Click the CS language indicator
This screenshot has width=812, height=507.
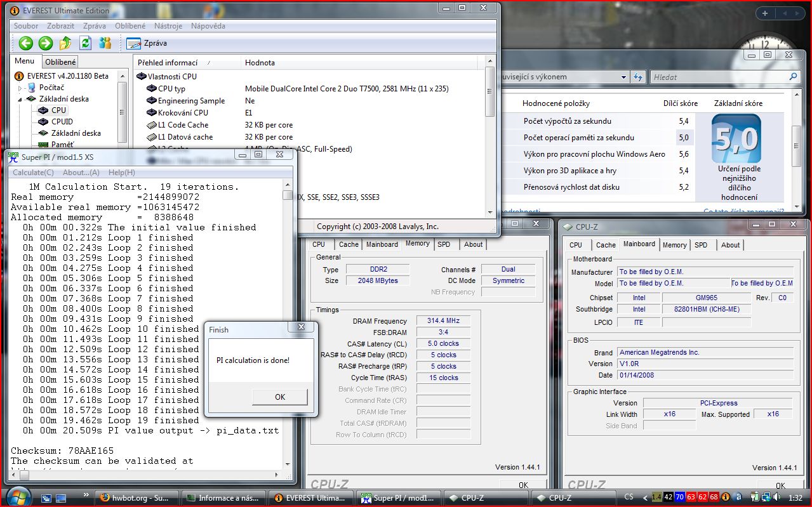tap(629, 497)
